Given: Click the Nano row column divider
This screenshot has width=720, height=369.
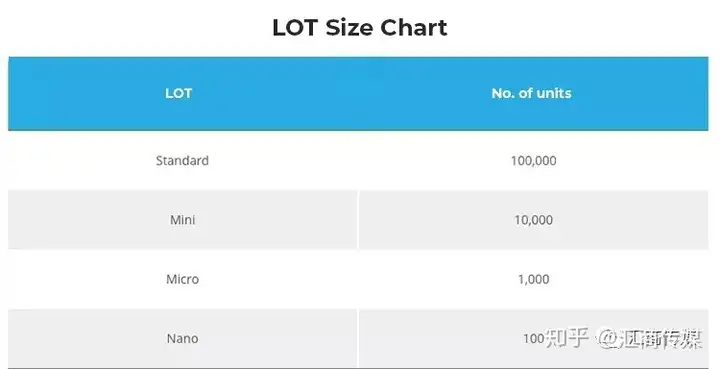Looking at the screenshot, I should click(358, 338).
